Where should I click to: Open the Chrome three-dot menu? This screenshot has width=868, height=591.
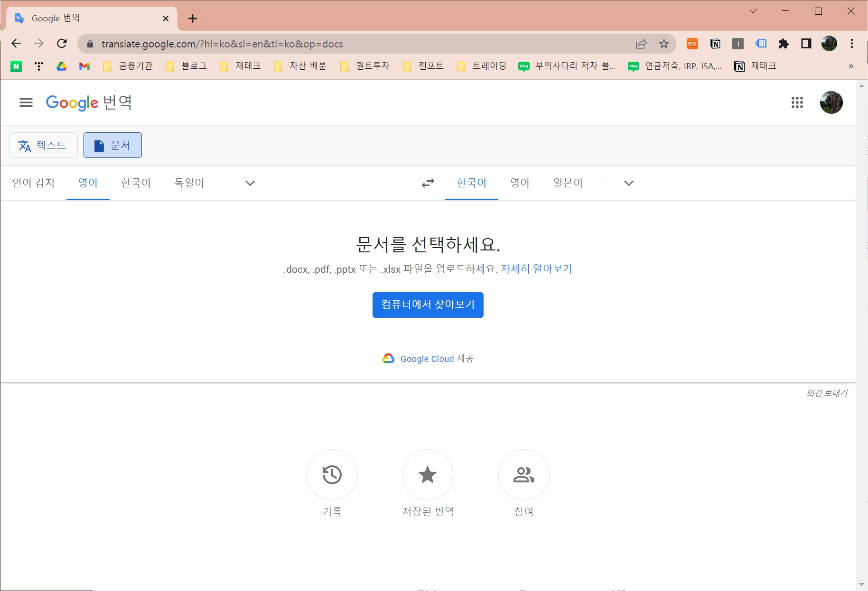click(x=852, y=44)
